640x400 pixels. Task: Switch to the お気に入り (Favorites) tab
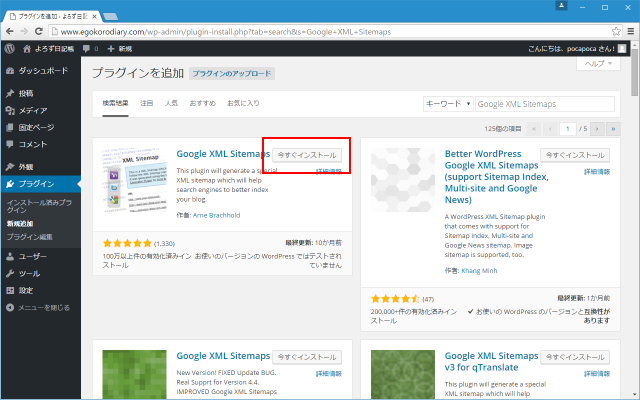tap(243, 103)
